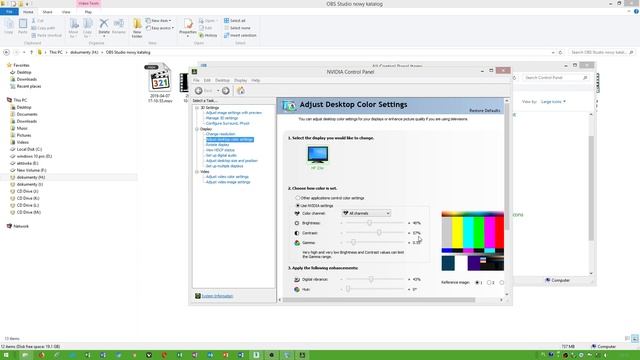This screenshot has height=360, width=640.
Task: Open NVIDIA back button history dropdown arrow
Action: coord(218,91)
